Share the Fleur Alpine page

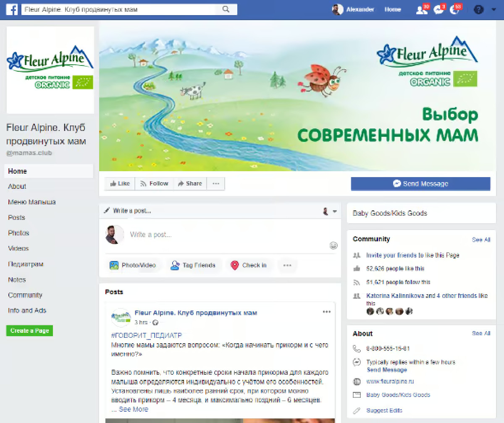[x=190, y=183]
